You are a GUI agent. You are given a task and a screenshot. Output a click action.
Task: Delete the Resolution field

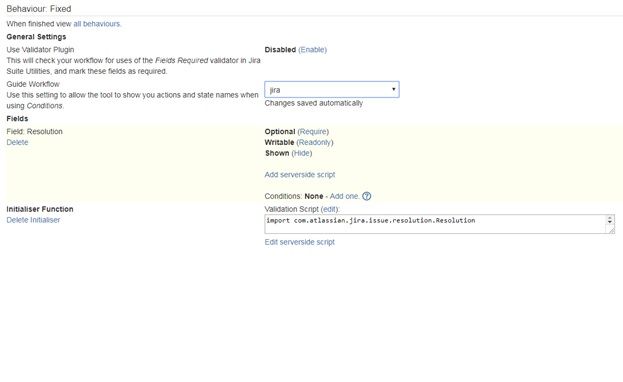pyautogui.click(x=17, y=142)
